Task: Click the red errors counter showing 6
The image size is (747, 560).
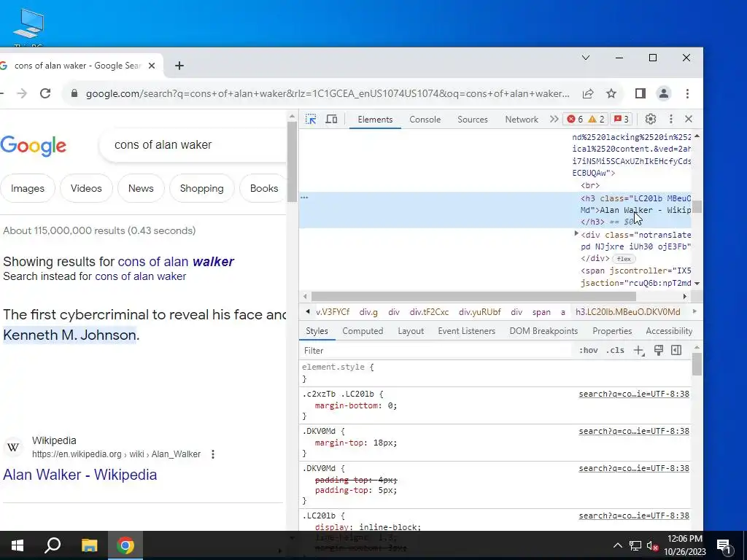Action: click(x=575, y=119)
